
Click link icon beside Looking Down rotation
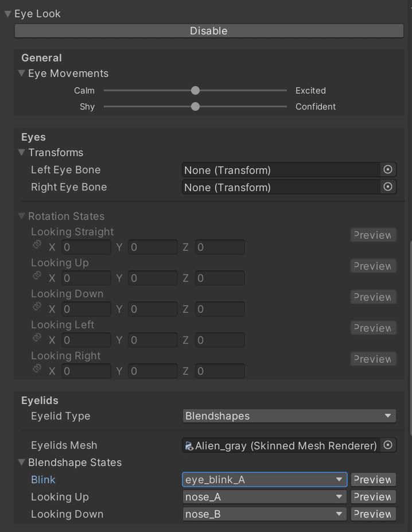37,306
